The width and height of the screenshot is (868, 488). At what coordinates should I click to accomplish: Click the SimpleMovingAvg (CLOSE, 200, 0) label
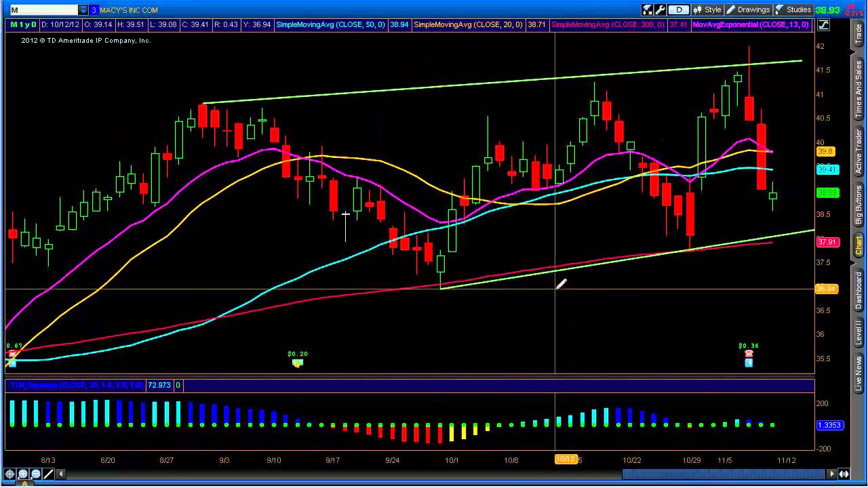(608, 24)
